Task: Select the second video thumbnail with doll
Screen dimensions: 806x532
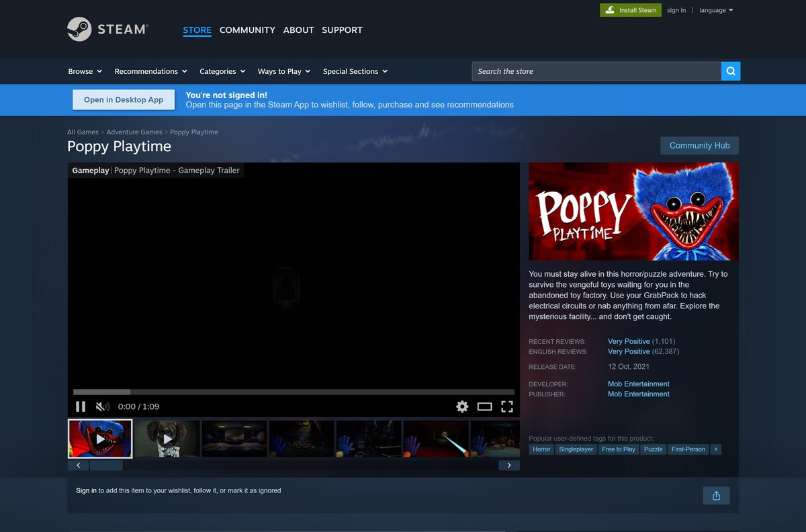Action: pos(167,439)
